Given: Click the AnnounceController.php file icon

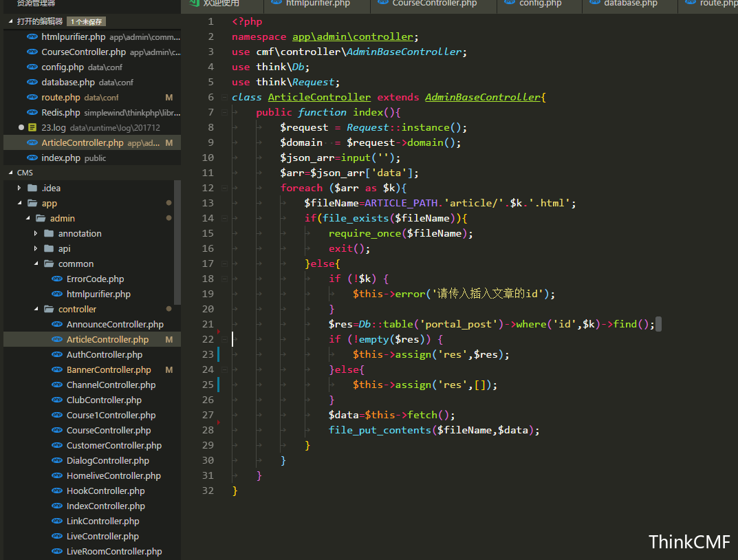Looking at the screenshot, I should [x=57, y=324].
